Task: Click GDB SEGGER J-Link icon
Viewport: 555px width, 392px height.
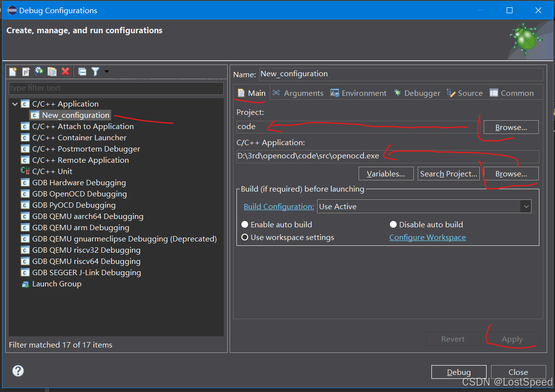Action: tap(25, 273)
